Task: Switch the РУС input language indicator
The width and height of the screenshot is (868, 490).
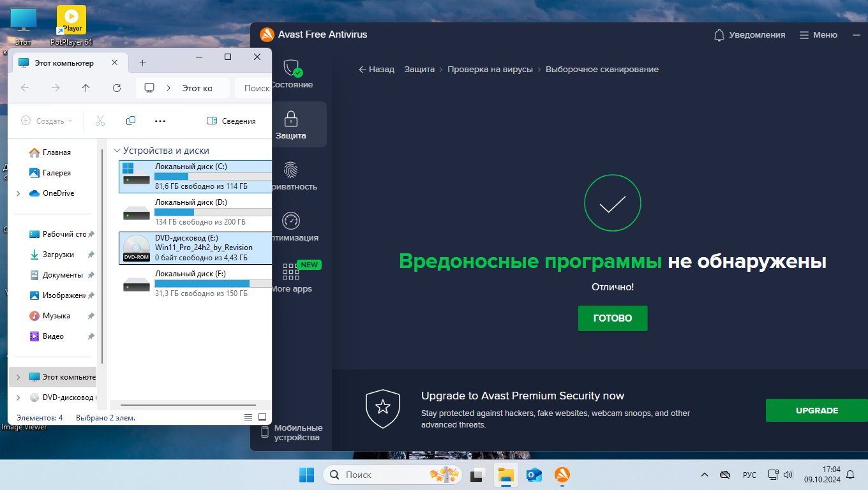Action: click(x=749, y=475)
